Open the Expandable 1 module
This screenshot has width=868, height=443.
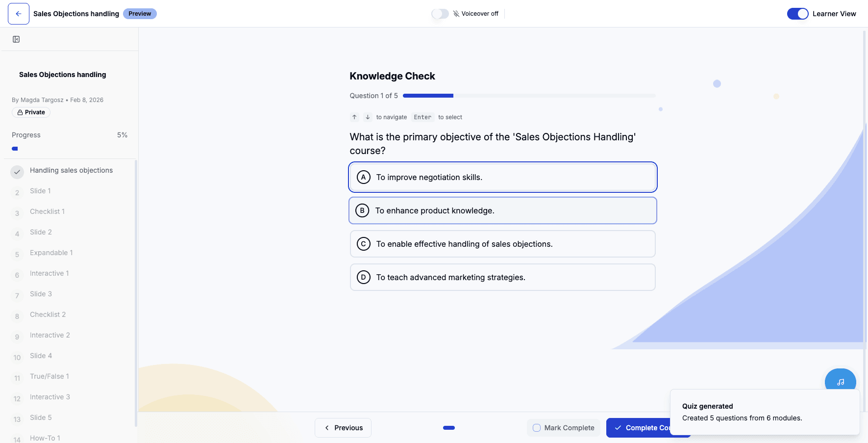click(51, 253)
